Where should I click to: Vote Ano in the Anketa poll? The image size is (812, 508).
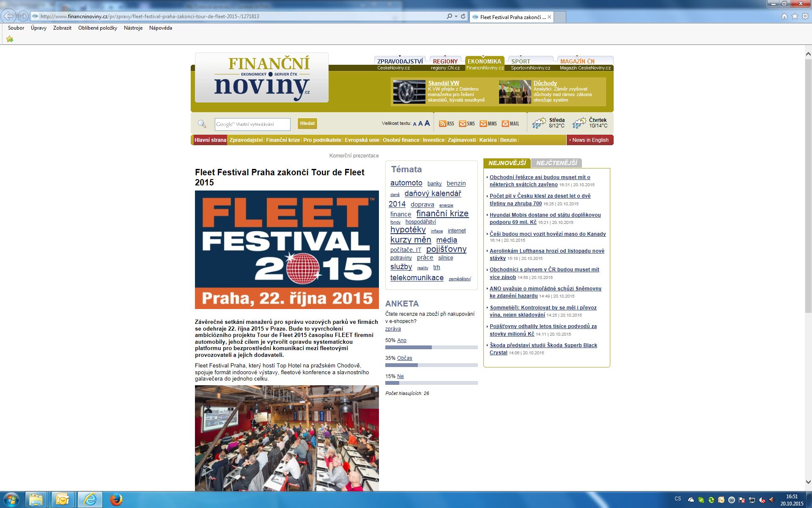(x=402, y=340)
